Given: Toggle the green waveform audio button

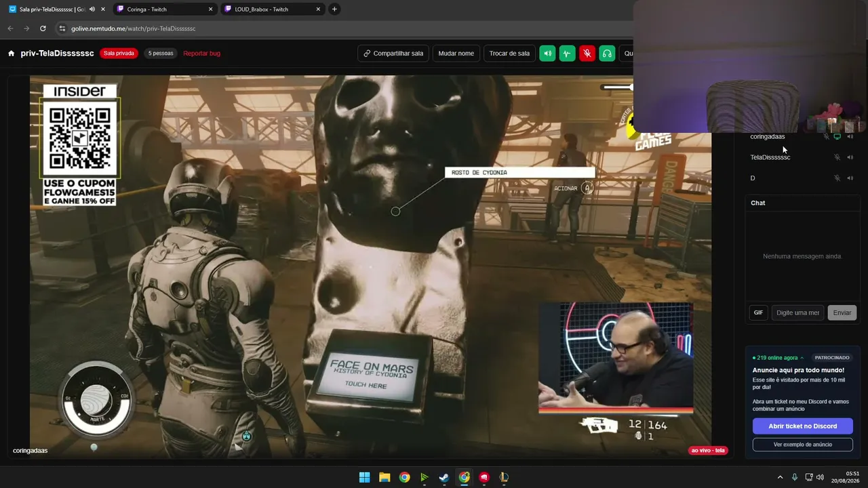Looking at the screenshot, I should pyautogui.click(x=568, y=54).
